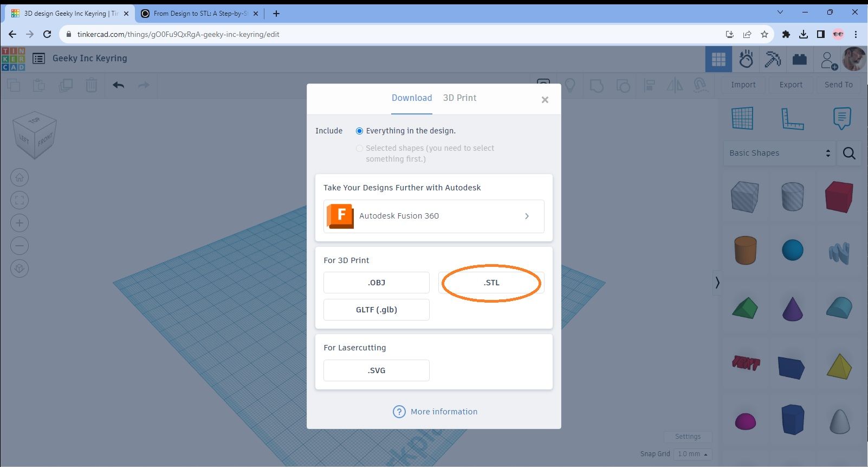The image size is (868, 467).
Task: Toggle the orthographic view cube icon
Action: (x=20, y=268)
